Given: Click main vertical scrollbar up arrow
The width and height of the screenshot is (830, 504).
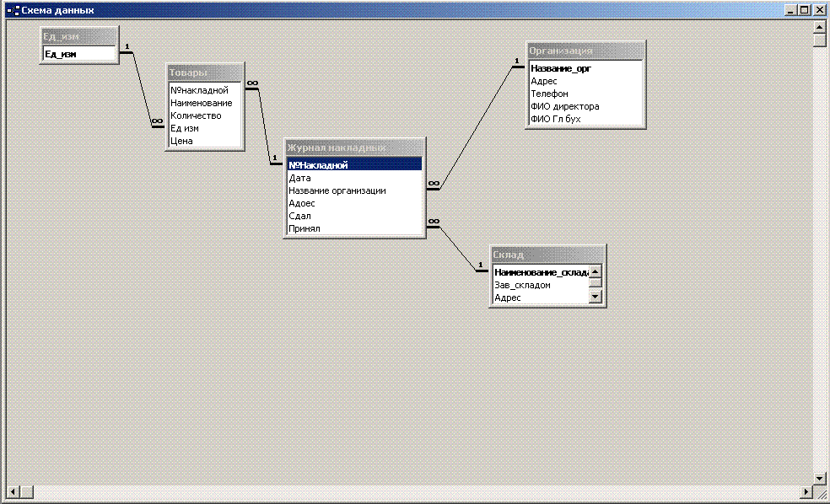Looking at the screenshot, I should tap(819, 26).
